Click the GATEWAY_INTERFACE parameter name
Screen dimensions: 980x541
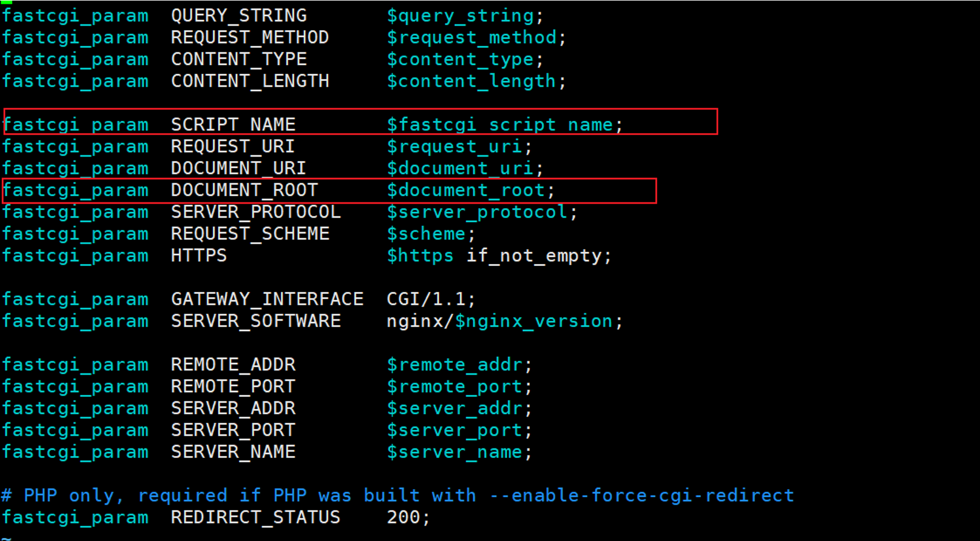coord(267,300)
